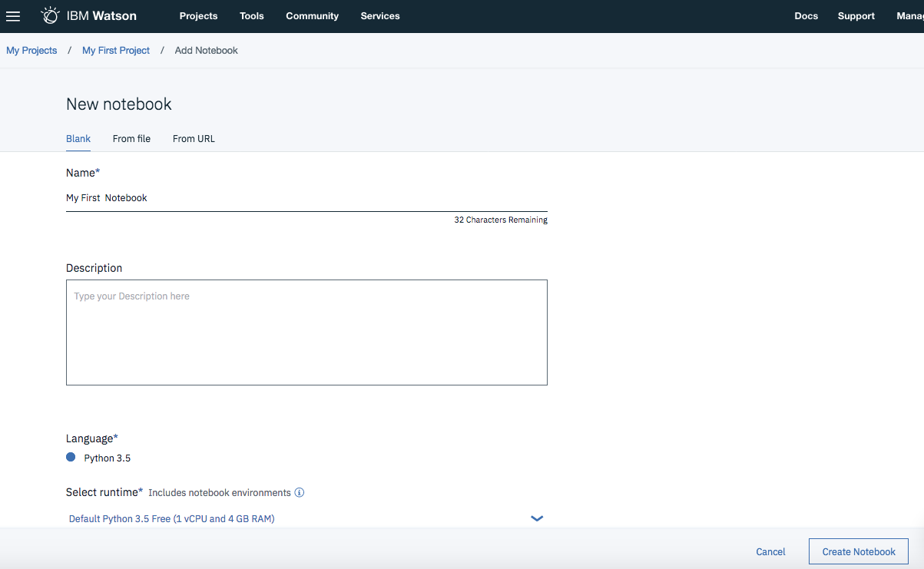Viewport: 924px width, 569px height.
Task: Click the notebook environments info icon
Action: [300, 492]
